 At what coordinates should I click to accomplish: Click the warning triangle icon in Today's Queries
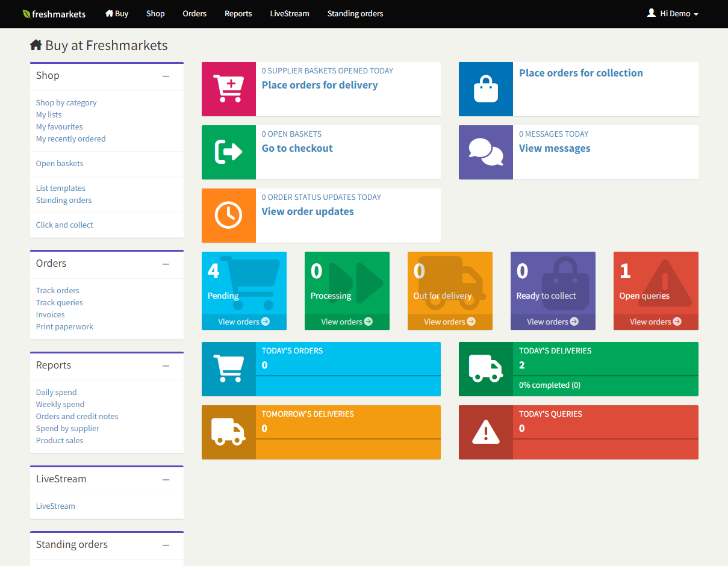click(486, 432)
